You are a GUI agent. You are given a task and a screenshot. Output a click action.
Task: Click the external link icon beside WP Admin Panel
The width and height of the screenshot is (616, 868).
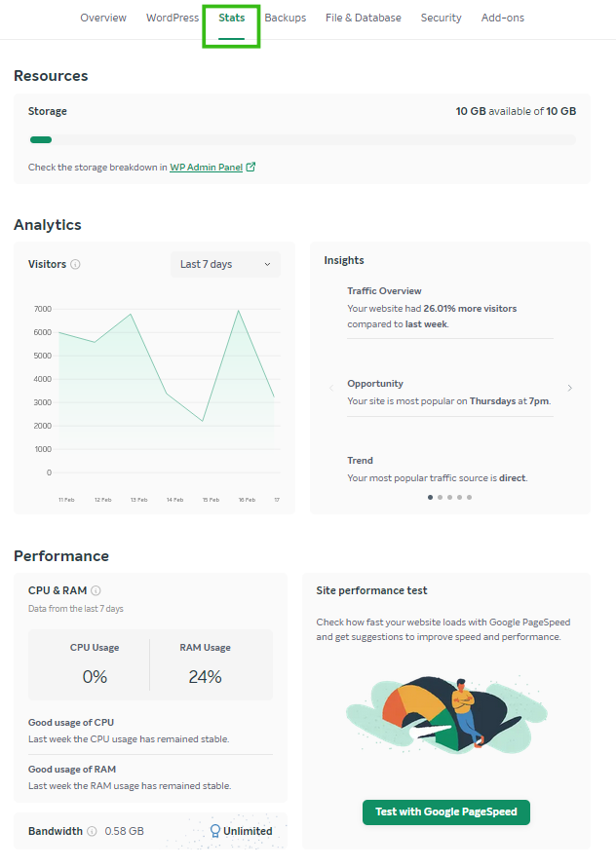(251, 167)
